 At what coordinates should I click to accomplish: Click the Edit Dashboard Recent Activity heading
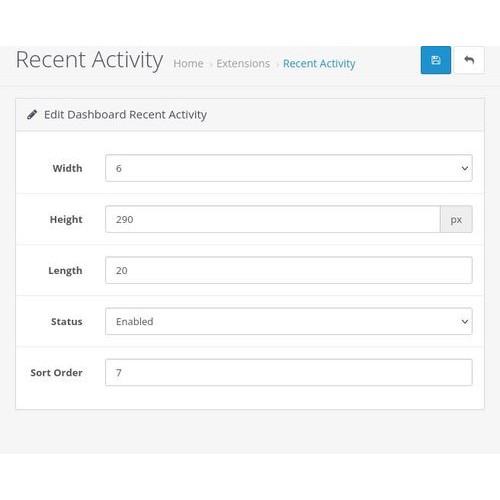point(125,115)
